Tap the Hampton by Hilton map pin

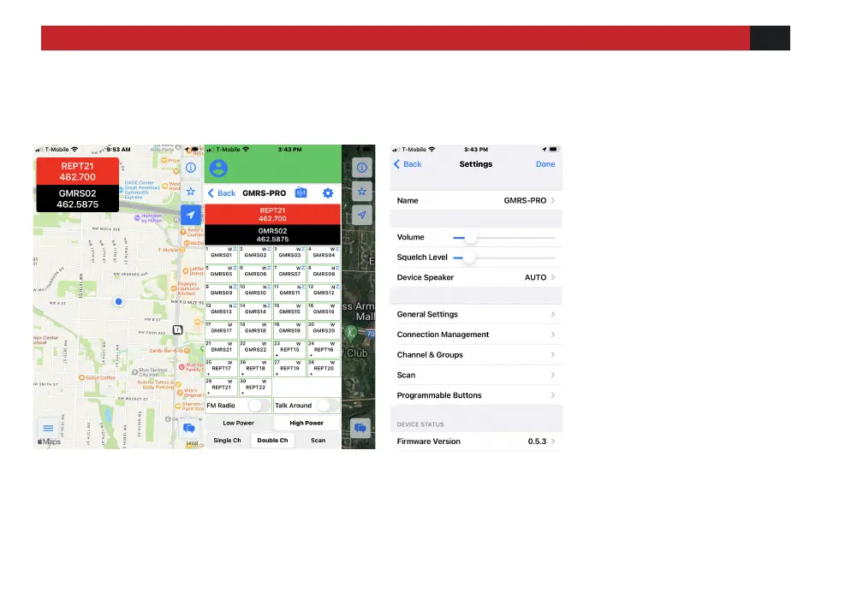coord(137,218)
